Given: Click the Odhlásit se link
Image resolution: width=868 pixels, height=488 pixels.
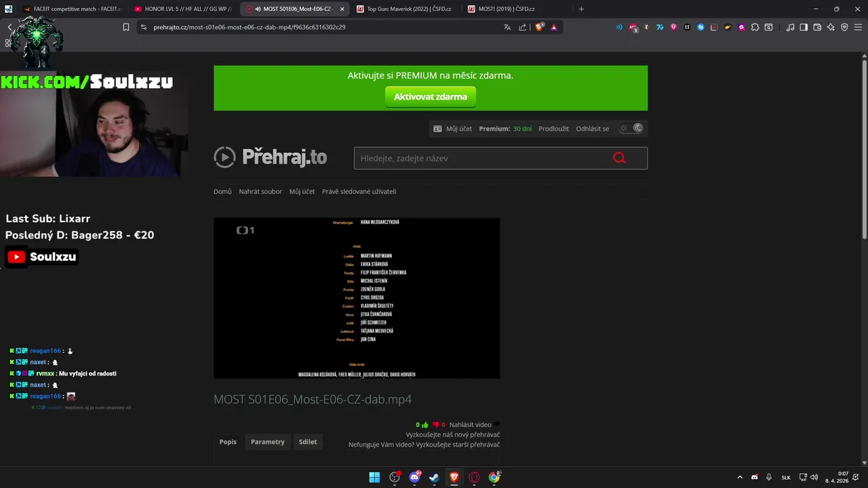Looking at the screenshot, I should pos(593,129).
